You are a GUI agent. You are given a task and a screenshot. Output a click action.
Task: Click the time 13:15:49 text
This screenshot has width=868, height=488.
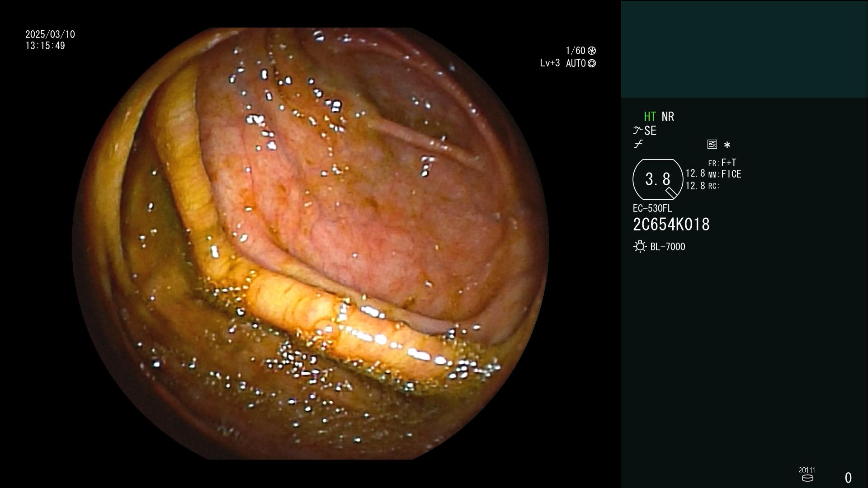pyautogui.click(x=45, y=46)
